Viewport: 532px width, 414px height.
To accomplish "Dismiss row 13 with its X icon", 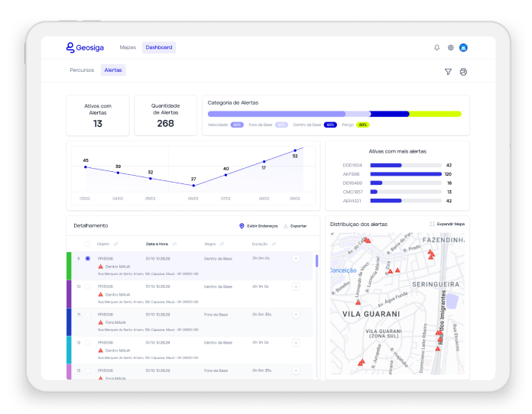I will (296, 370).
